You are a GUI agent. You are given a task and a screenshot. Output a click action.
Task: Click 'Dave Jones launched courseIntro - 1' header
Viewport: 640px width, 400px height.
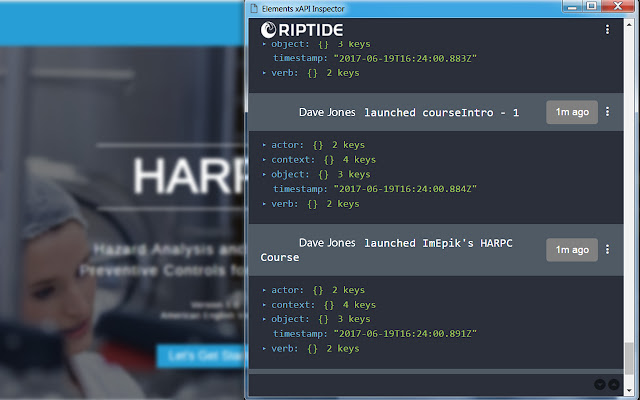point(436,112)
